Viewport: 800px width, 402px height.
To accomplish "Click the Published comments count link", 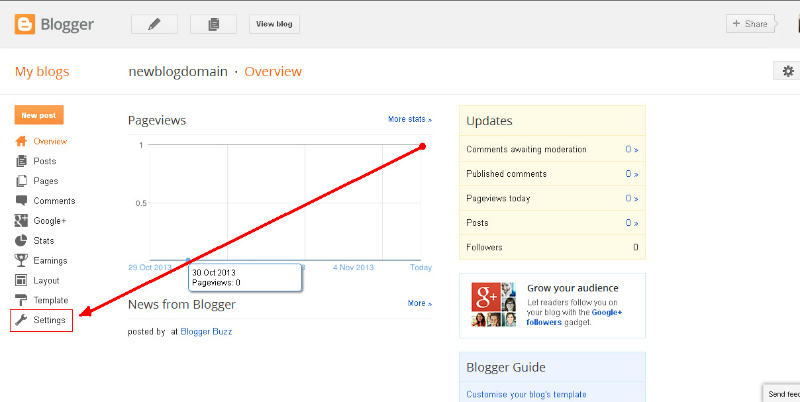I will (632, 174).
